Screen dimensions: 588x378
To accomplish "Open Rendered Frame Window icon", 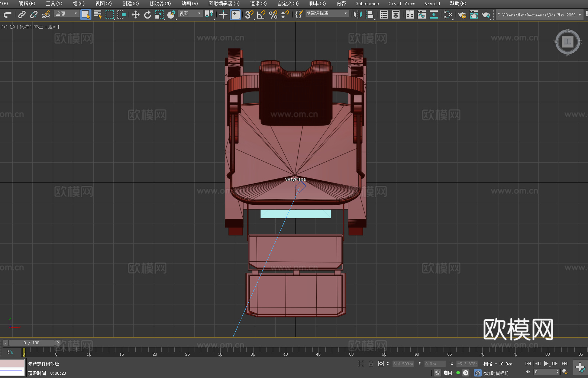I will [x=474, y=14].
